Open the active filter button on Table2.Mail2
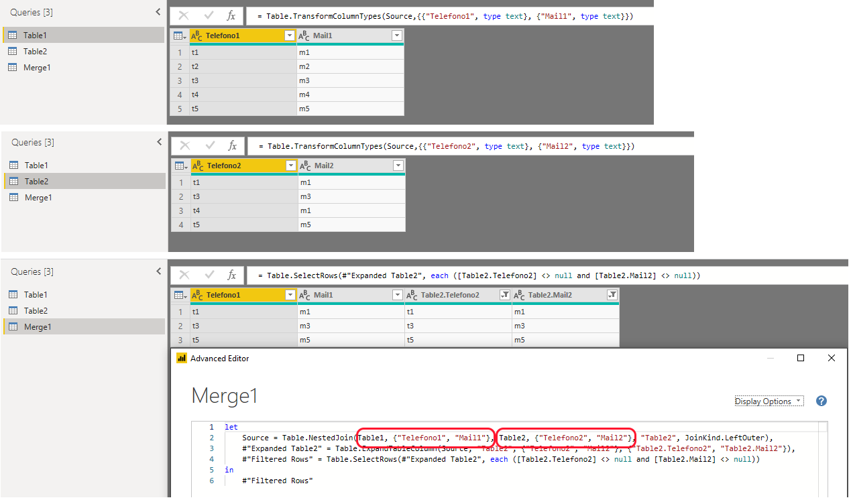851x504 pixels. [612, 295]
